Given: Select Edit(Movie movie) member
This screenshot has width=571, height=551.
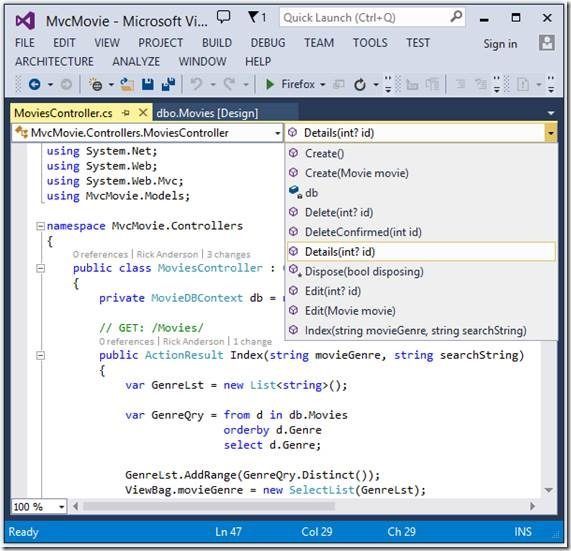Looking at the screenshot, I should click(421, 311).
